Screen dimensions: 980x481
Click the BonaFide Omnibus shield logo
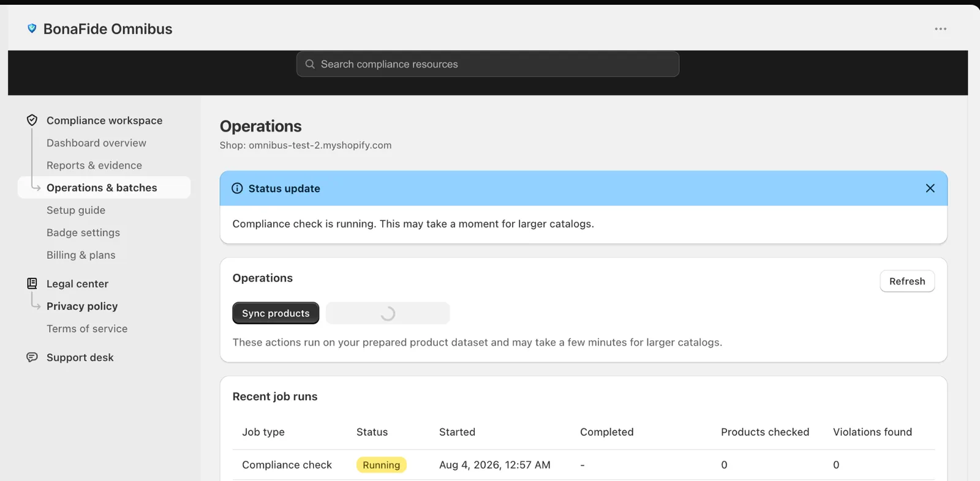tap(32, 28)
